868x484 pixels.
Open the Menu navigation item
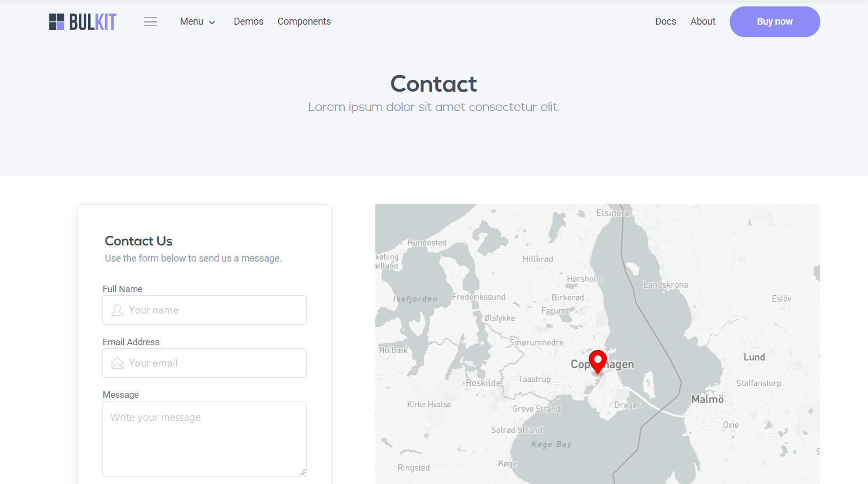pos(191,21)
